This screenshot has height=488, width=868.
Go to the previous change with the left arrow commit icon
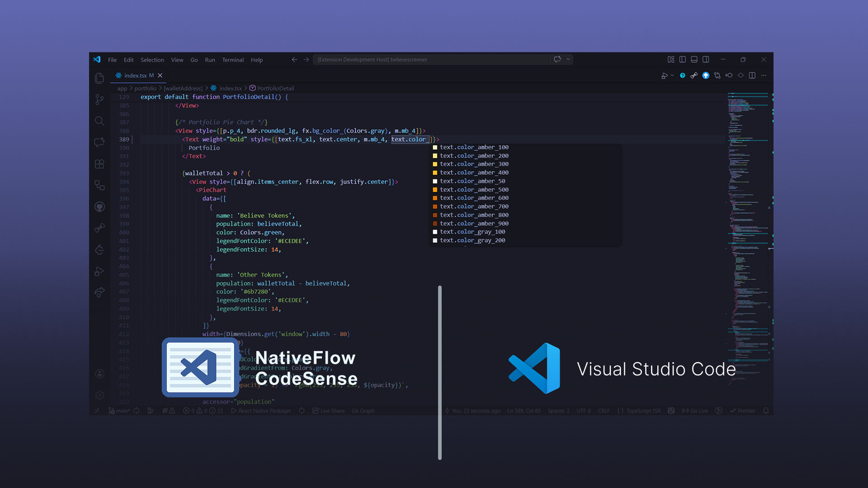pyautogui.click(x=729, y=75)
